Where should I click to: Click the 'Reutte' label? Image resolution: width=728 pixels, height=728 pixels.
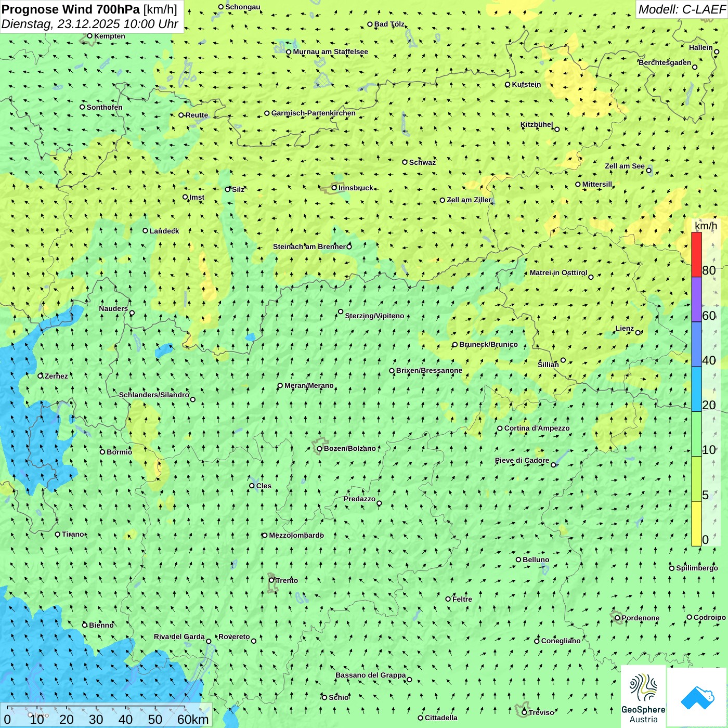(197, 115)
